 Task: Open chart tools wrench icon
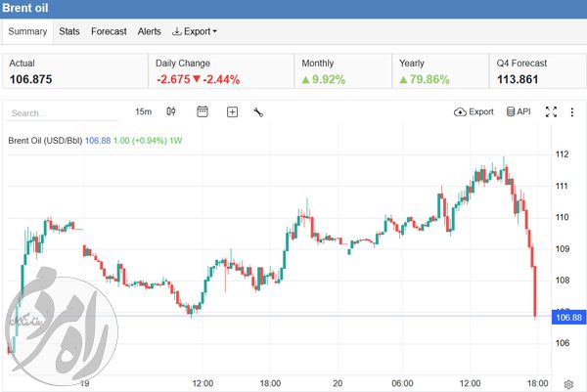tap(258, 111)
